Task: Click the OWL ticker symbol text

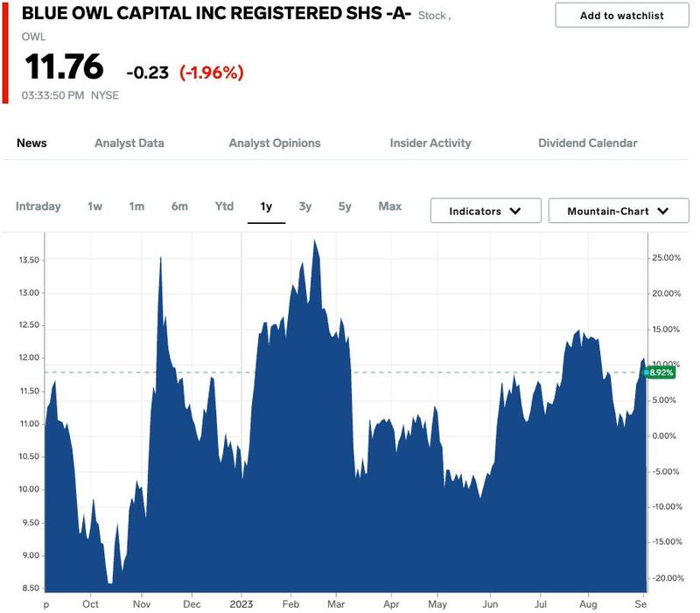Action: [33, 37]
